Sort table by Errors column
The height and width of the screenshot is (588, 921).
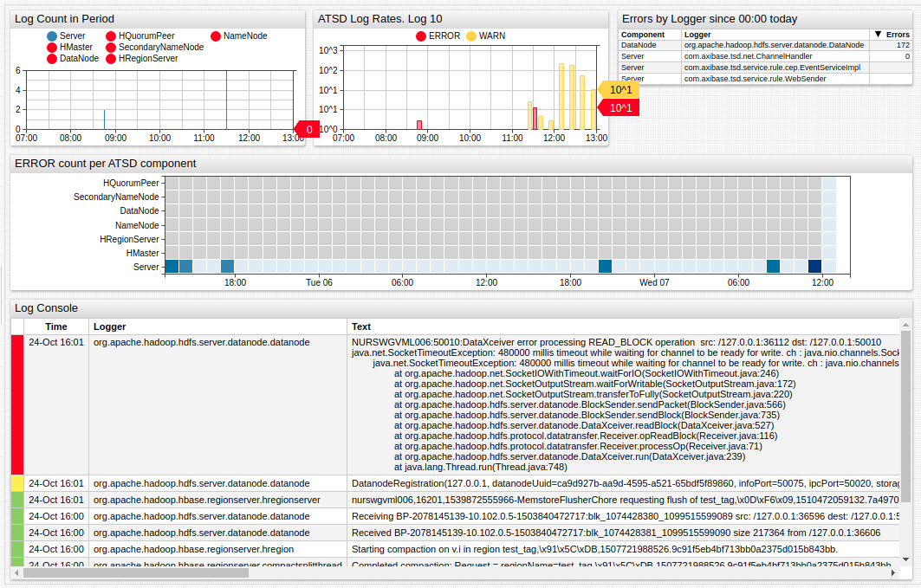891,35
